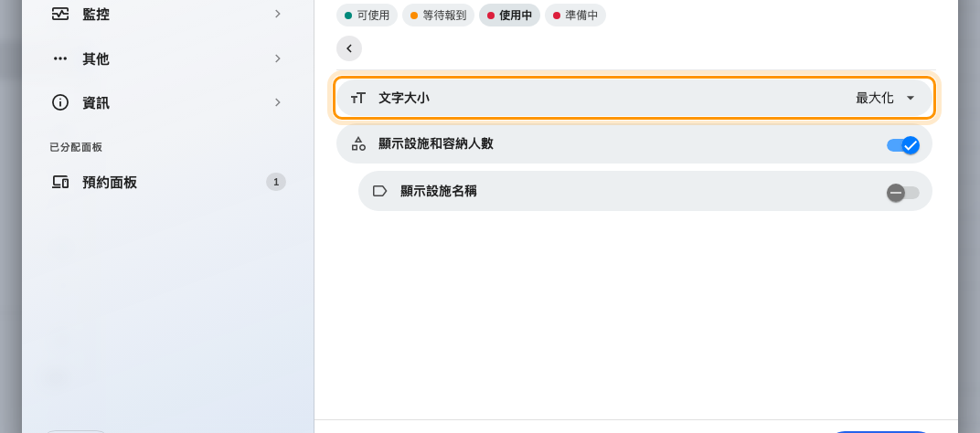Click the 預約面板 device icon

[x=60, y=183]
